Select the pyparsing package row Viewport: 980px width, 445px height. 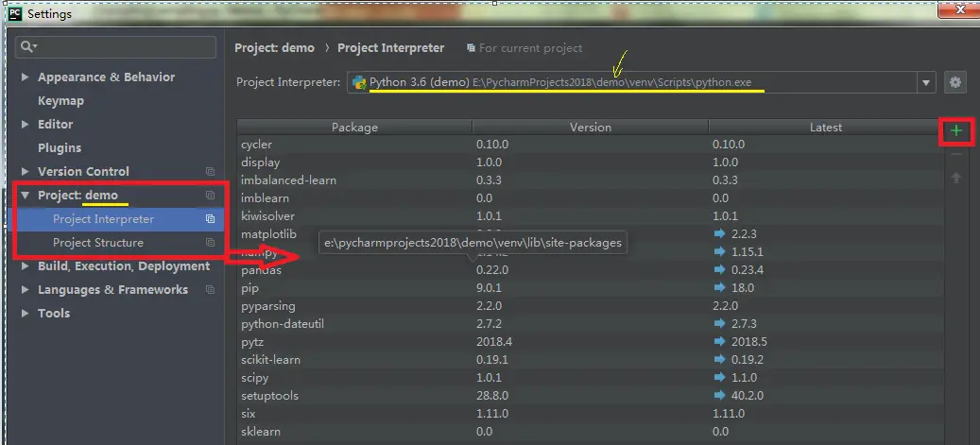point(590,306)
